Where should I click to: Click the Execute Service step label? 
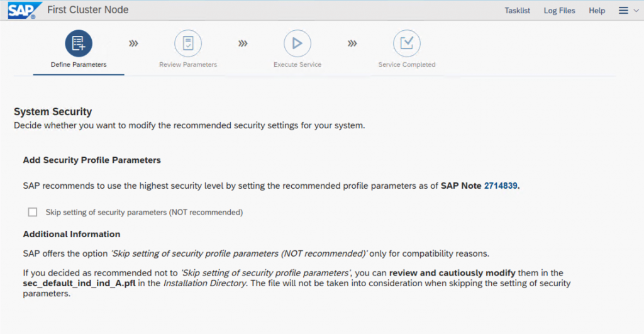tap(297, 65)
